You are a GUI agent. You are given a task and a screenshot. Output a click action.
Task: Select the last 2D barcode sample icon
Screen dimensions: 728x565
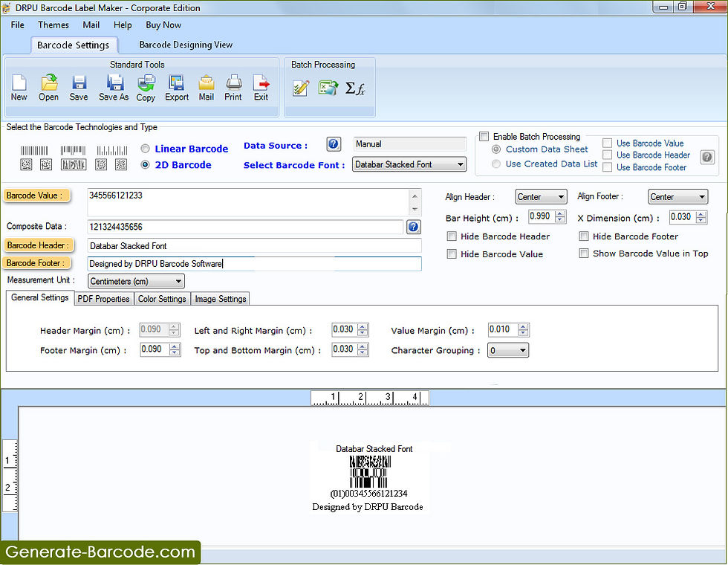[121, 164]
